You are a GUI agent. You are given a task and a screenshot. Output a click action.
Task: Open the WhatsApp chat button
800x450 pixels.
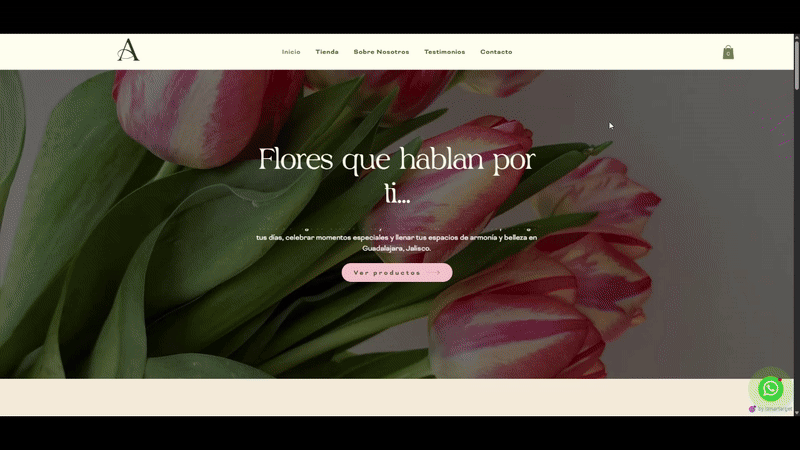[770, 389]
